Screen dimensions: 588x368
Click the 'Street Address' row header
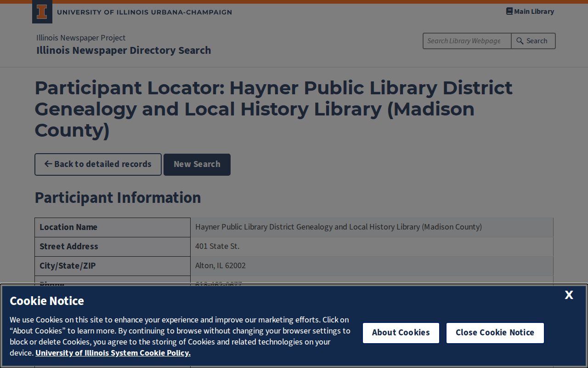tap(113, 247)
